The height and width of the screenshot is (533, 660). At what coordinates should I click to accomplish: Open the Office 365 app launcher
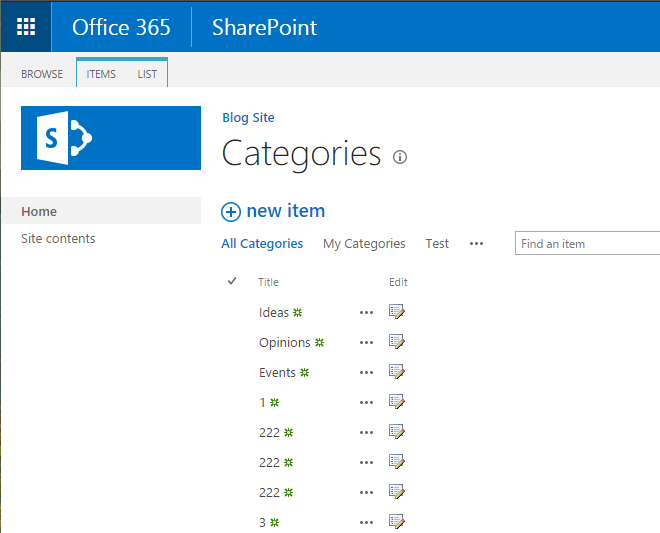(x=26, y=26)
